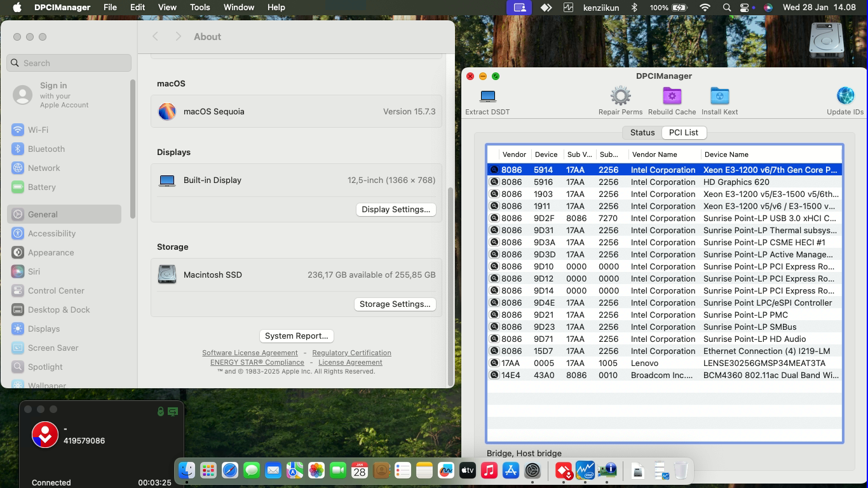Open the Software License Agreement link
The width and height of the screenshot is (868, 488).
point(250,353)
